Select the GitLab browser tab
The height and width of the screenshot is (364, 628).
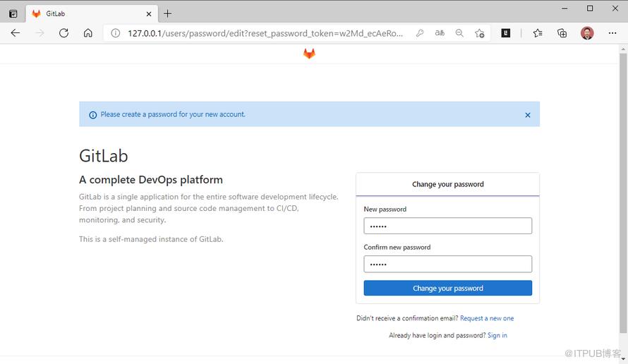pyautogui.click(x=92, y=13)
